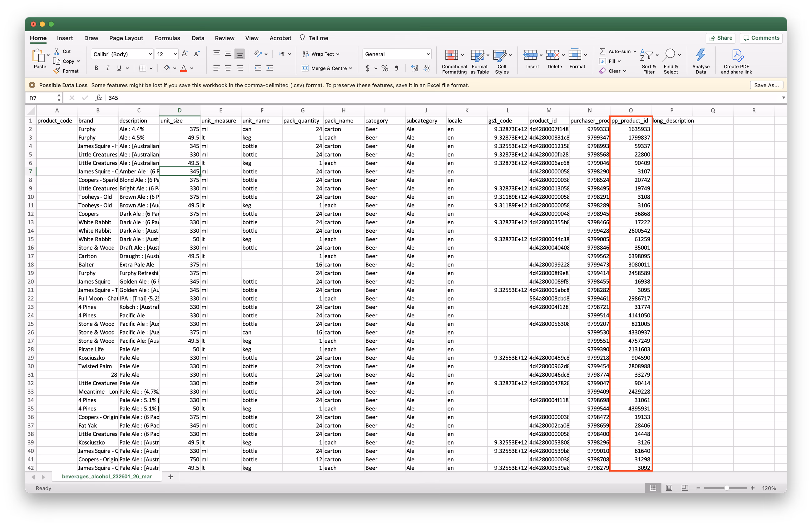The image size is (812, 526).
Task: Select column O header
Action: [x=631, y=111]
